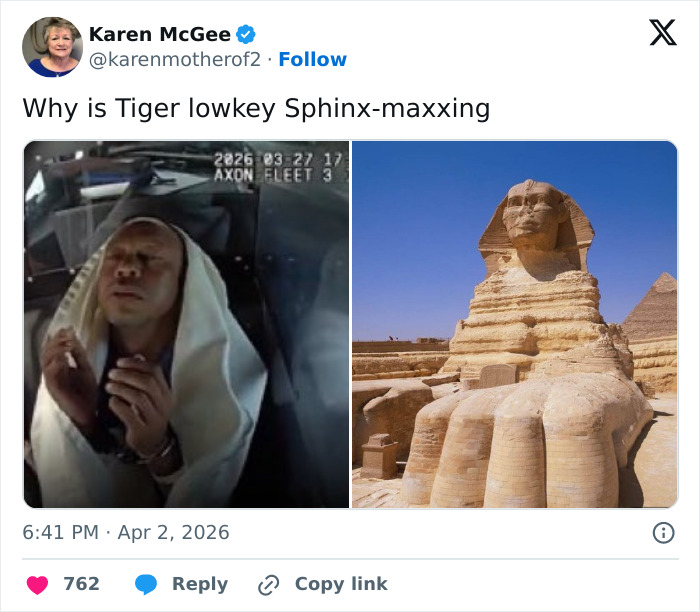Click the X logo
Image resolution: width=700 pixels, height=612 pixels.
click(662, 33)
